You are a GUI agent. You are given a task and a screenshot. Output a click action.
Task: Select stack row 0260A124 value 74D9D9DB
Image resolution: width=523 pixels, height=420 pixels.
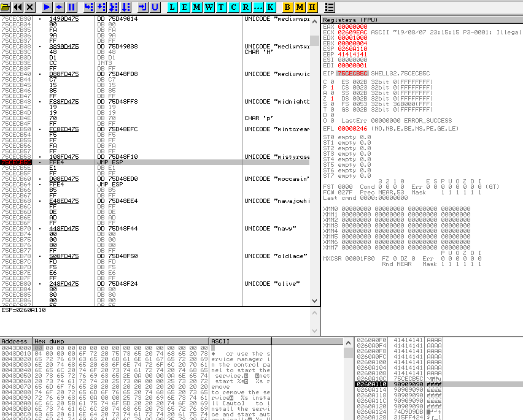(399, 411)
